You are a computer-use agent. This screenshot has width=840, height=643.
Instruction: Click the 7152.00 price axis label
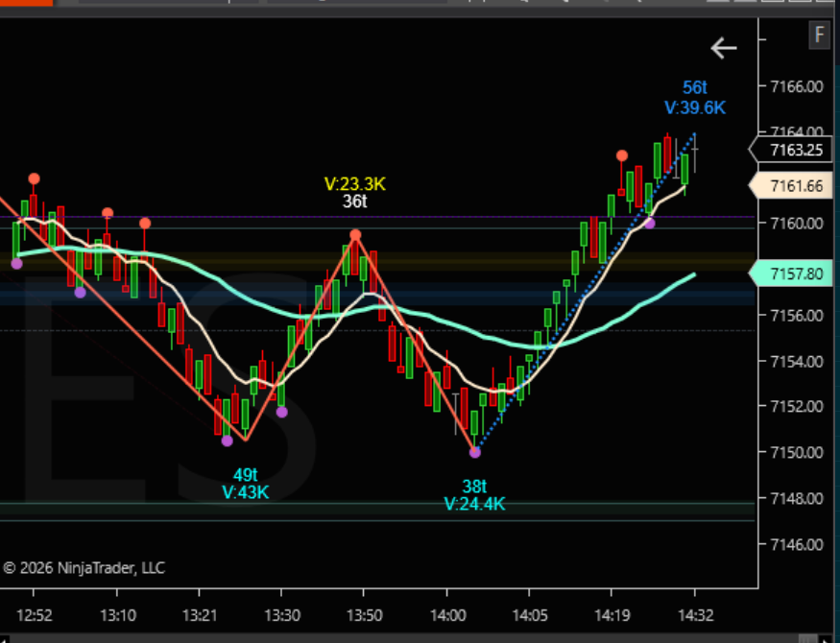click(796, 406)
